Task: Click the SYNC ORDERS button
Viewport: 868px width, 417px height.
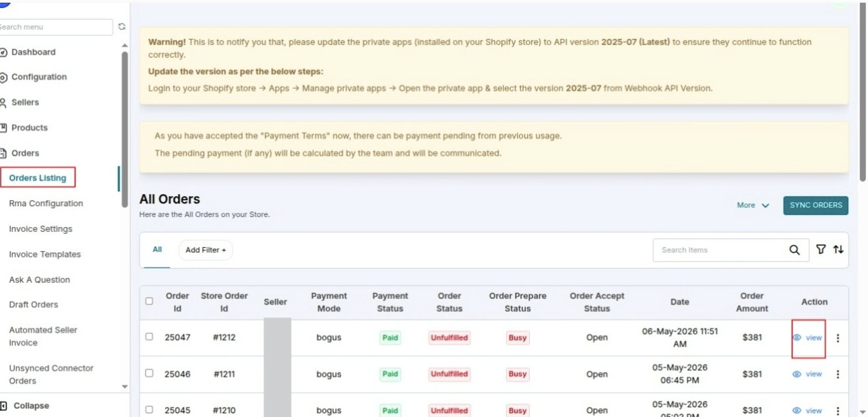Action: pyautogui.click(x=815, y=205)
